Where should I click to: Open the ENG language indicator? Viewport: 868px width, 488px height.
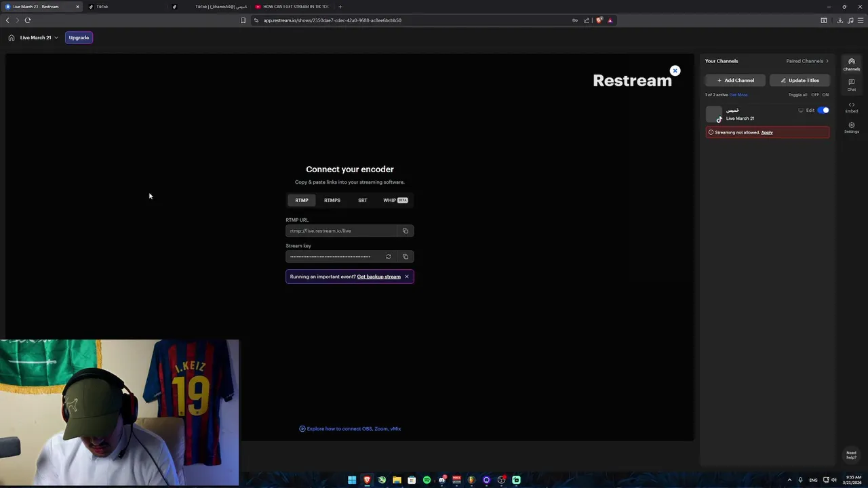pos(813,480)
